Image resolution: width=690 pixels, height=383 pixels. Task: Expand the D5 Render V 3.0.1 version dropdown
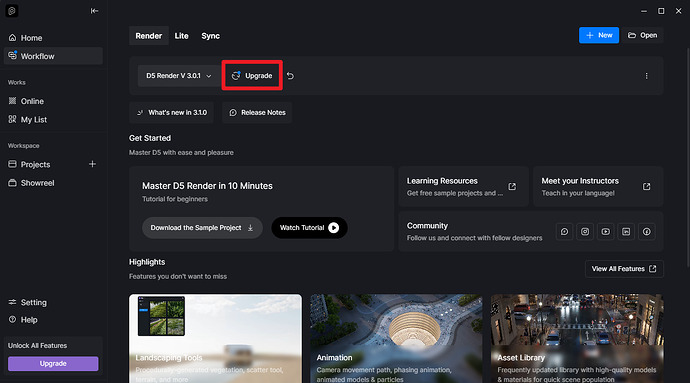click(178, 76)
